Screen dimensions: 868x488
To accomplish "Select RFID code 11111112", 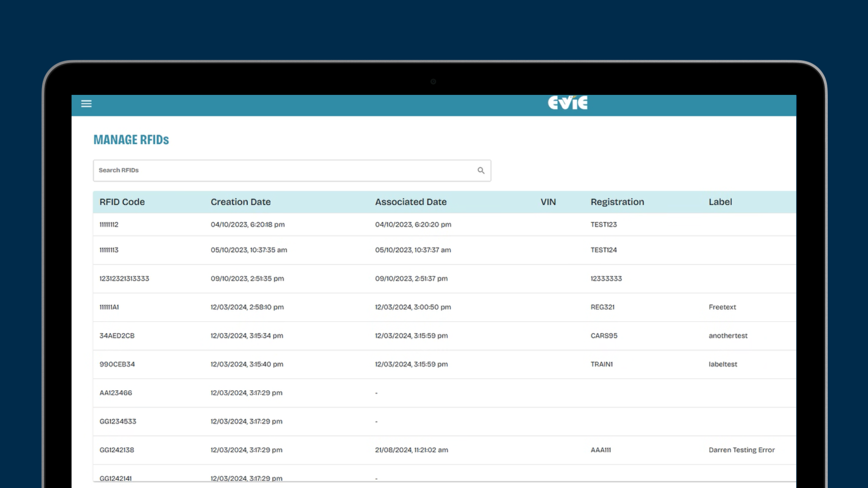I will pos(109,225).
